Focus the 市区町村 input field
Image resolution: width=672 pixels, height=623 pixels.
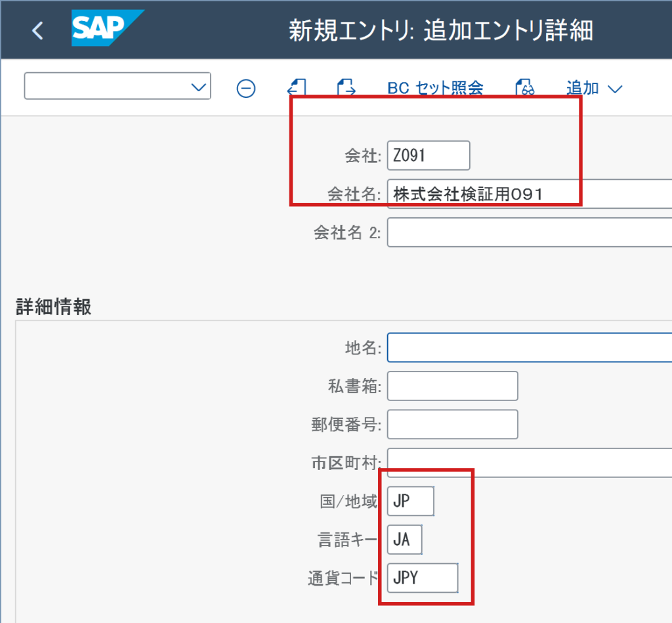point(530,463)
